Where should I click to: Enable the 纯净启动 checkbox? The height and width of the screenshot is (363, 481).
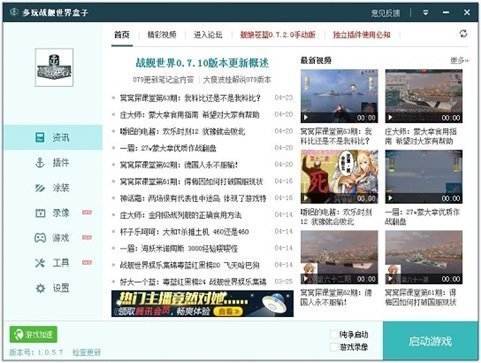334,334
